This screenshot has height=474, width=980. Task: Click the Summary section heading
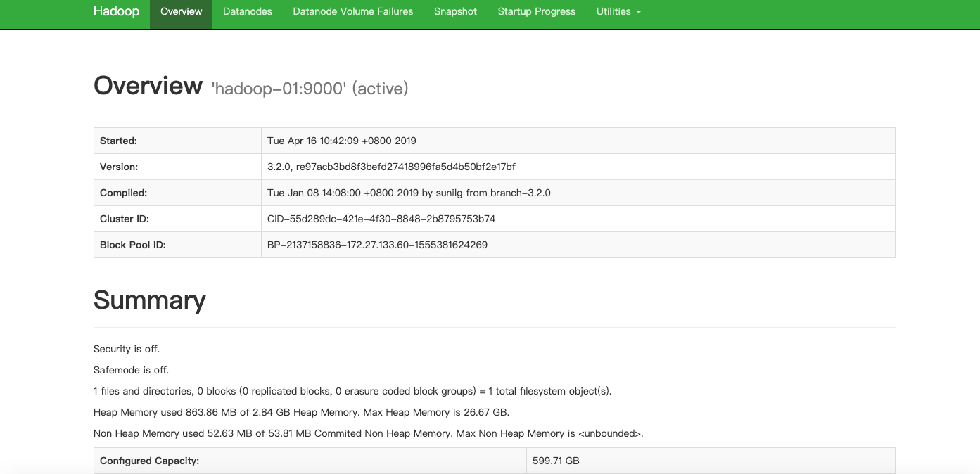[x=149, y=300]
